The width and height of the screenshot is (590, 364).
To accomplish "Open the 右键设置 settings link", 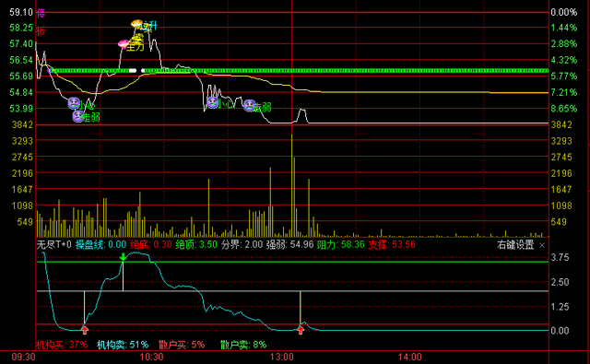I will coord(515,245).
